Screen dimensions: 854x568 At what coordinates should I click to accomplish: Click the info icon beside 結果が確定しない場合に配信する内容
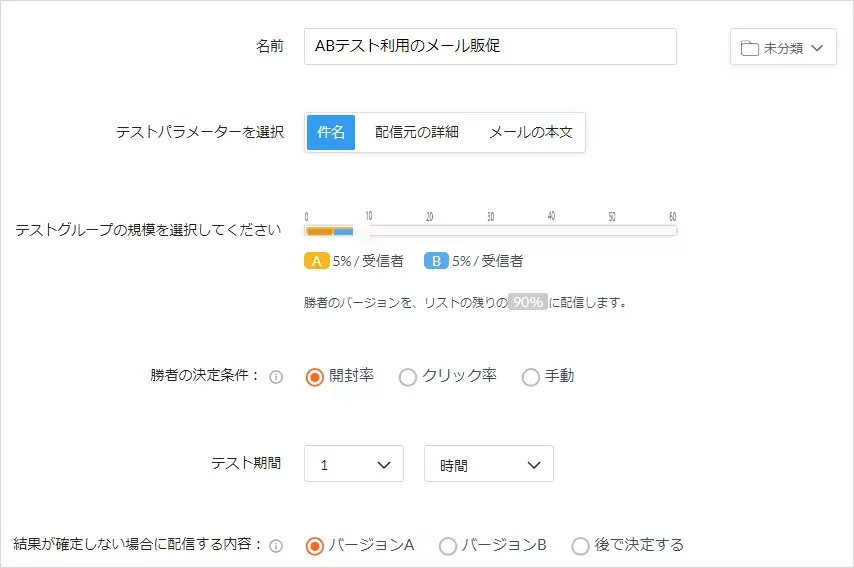point(276,546)
